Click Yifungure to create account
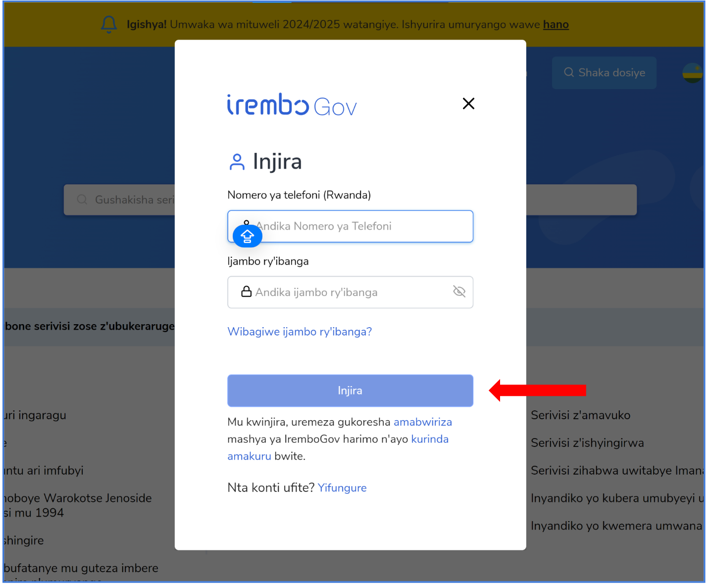The width and height of the screenshot is (711, 588). click(x=342, y=488)
